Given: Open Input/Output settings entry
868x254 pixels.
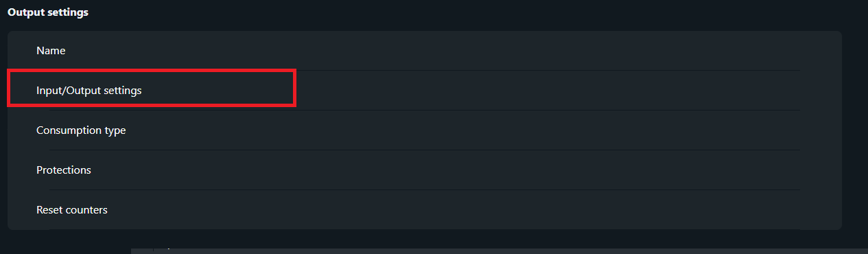Looking at the screenshot, I should pyautogui.click(x=424, y=91).
